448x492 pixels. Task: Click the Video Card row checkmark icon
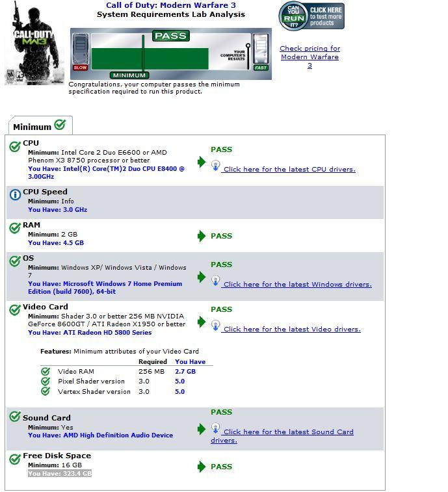pyautogui.click(x=15, y=310)
